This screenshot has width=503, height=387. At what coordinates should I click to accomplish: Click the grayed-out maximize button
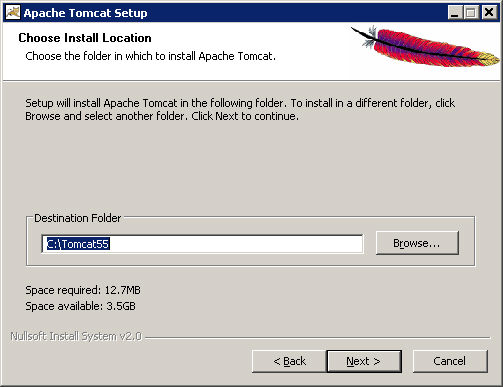(471, 13)
